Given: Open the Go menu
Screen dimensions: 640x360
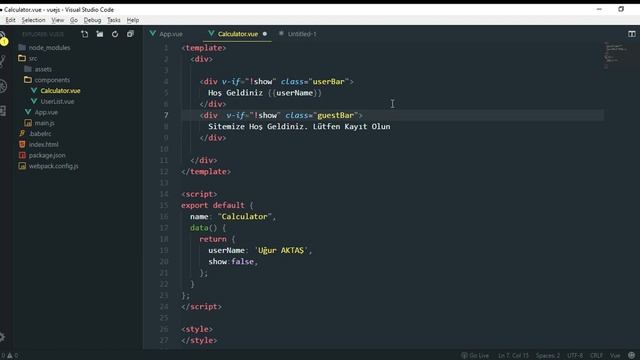Looking at the screenshot, I should click(73, 20).
